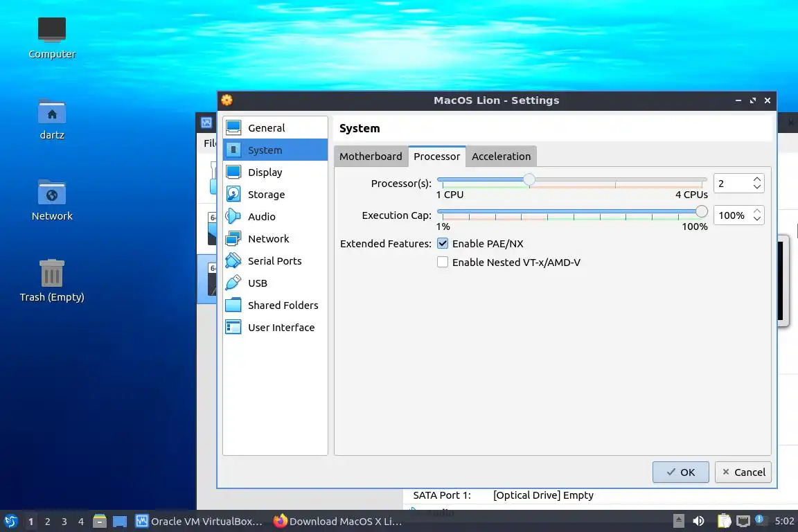Open the start menu icon in taskbar
This screenshot has width=798, height=532.
10,522
